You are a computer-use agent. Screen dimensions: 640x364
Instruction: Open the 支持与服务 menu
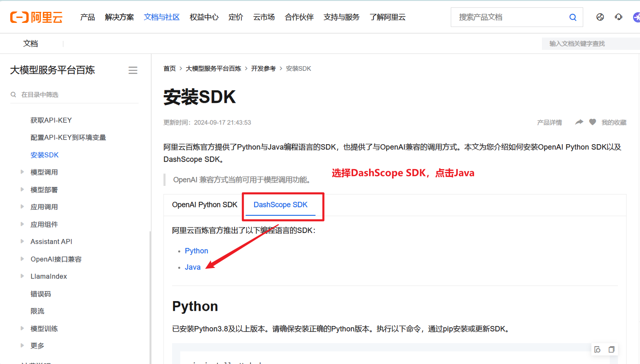342,17
